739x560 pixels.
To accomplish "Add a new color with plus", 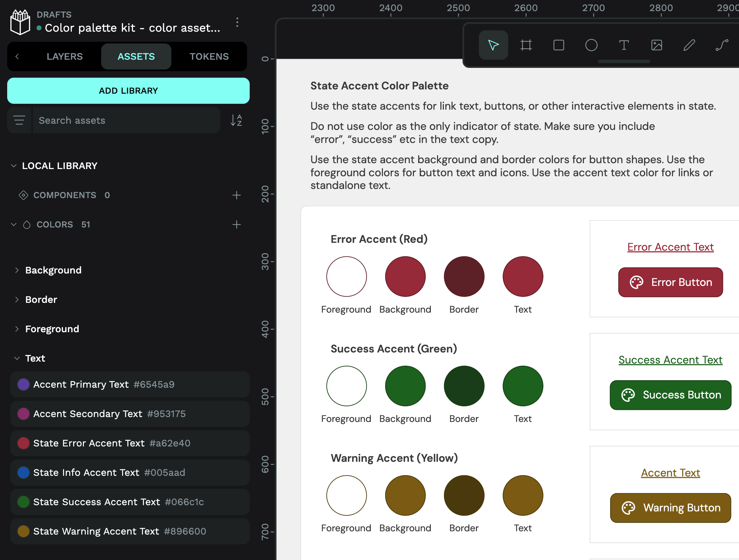I will click(x=237, y=225).
